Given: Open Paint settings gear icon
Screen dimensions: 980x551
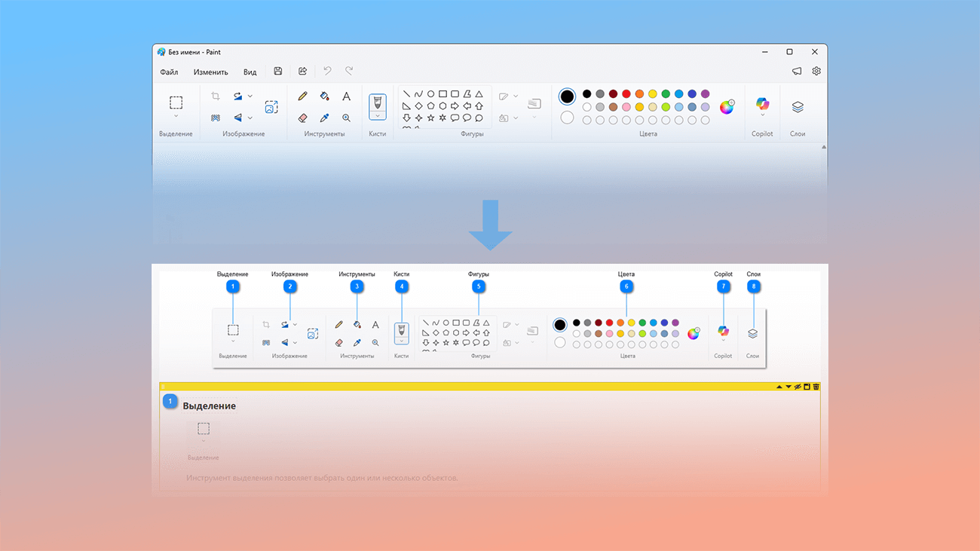Looking at the screenshot, I should pyautogui.click(x=816, y=72).
